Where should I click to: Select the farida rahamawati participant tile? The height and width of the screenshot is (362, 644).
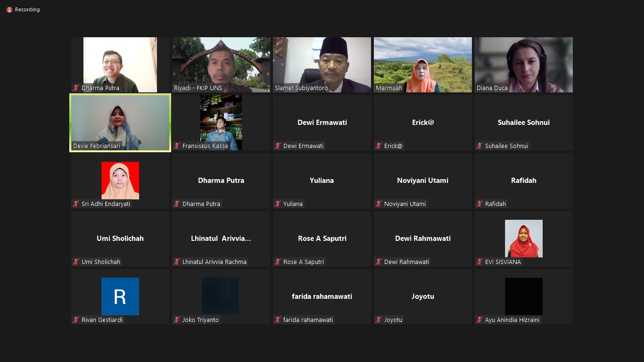point(322,296)
